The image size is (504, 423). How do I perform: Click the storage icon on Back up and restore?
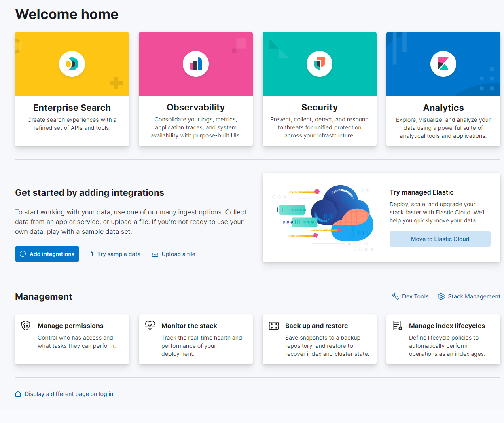point(274,326)
